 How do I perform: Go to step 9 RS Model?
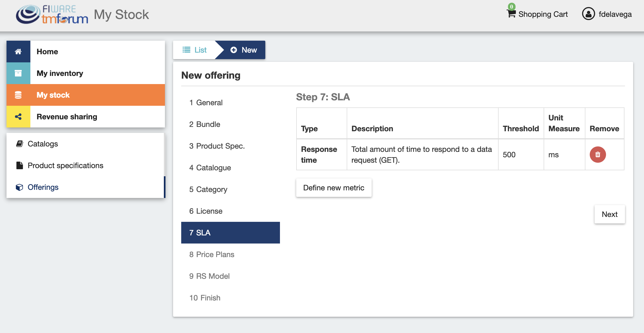[231, 276]
